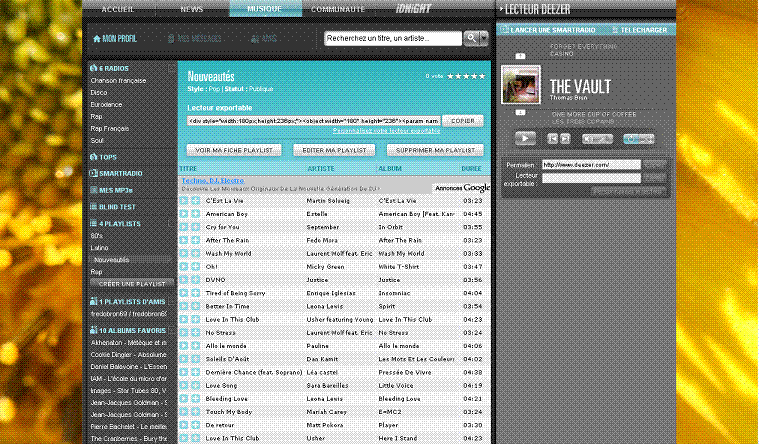The height and width of the screenshot is (444, 759).
Task: Skip to next track in player
Action: 565,139
